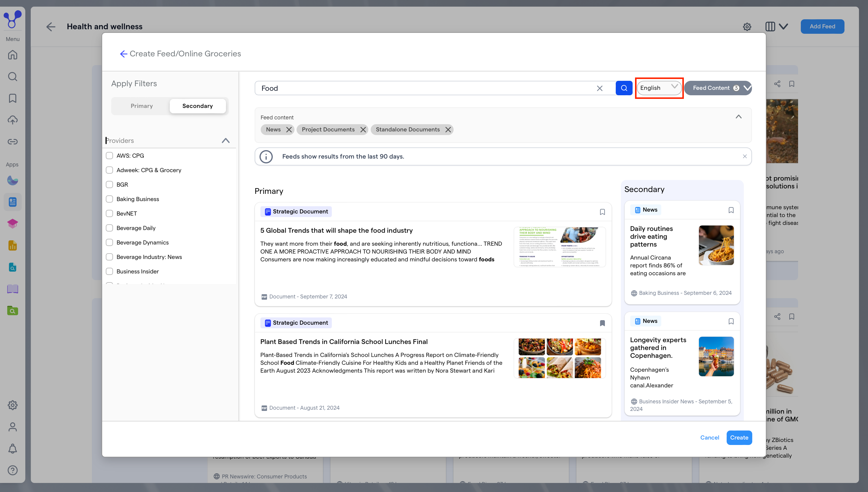
Task: Go back from Create Feed dialog
Action: [x=123, y=54]
